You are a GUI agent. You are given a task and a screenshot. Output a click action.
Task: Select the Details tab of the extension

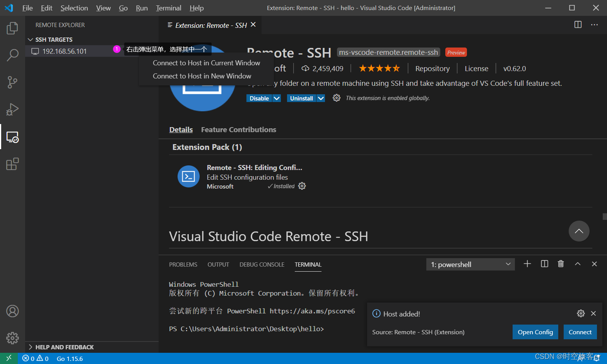[x=181, y=129]
